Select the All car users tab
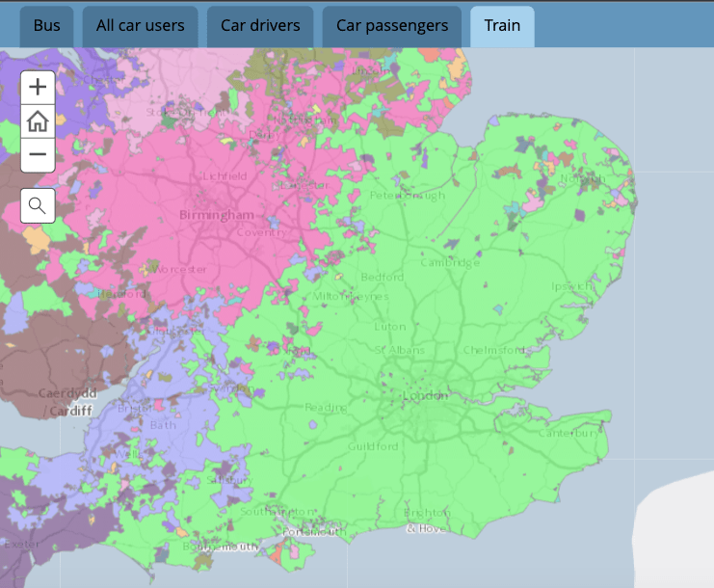 [x=140, y=26]
